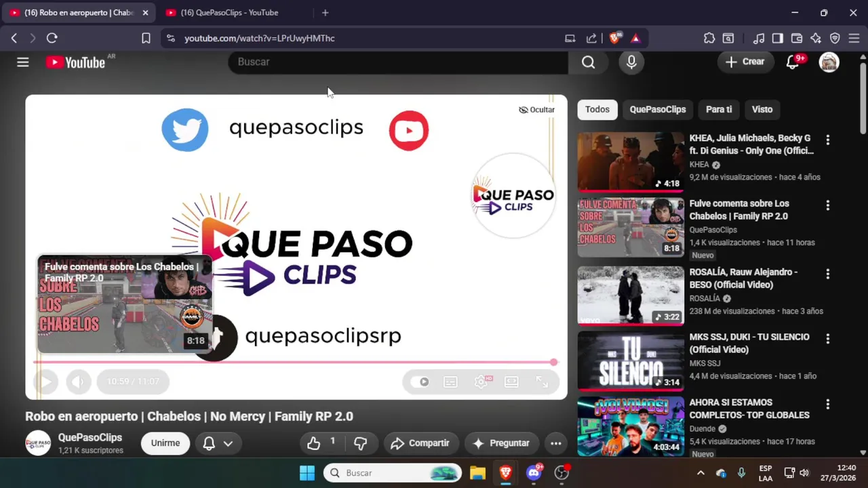Click the Compartir share button
The height and width of the screenshot is (488, 868).
point(420,443)
